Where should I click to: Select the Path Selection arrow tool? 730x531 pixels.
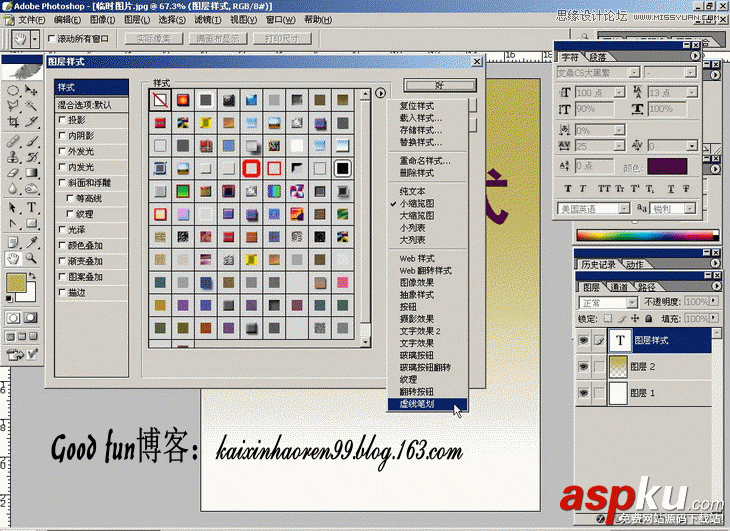[13, 208]
